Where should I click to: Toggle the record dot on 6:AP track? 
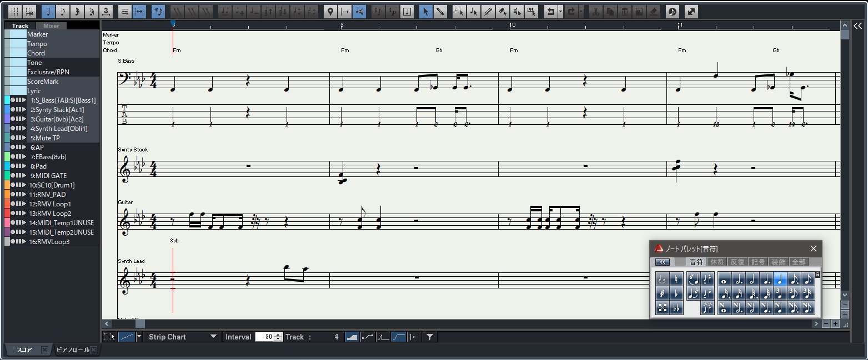(12, 148)
